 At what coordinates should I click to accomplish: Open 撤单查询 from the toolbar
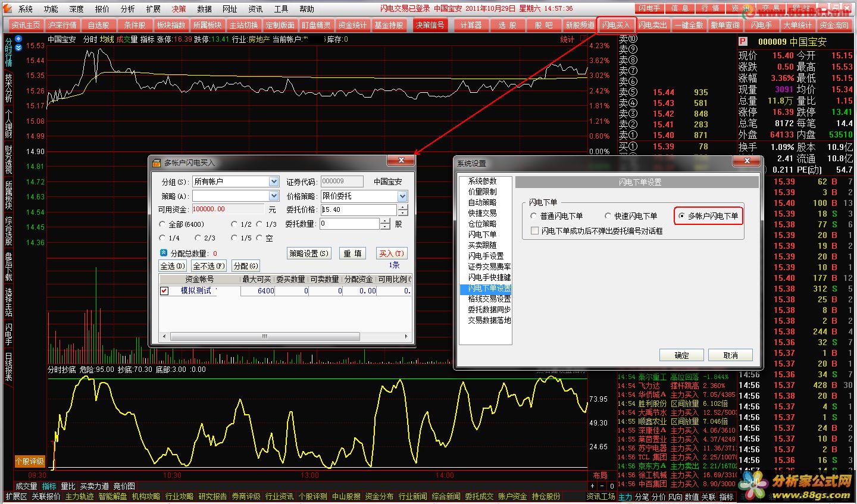click(725, 25)
